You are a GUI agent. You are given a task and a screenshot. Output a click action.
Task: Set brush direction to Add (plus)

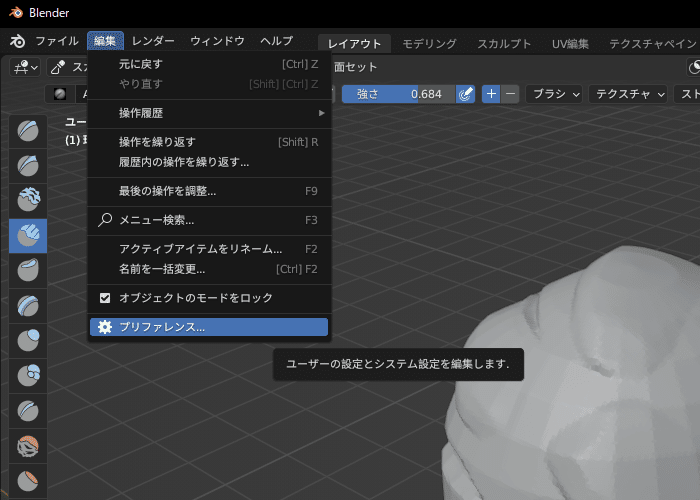click(x=491, y=94)
